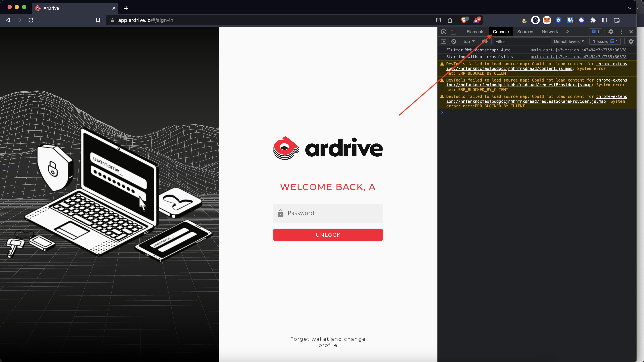The height and width of the screenshot is (362, 644).
Task: Open main.dart.js link for Flutter Web Bootstrap
Action: pyautogui.click(x=579, y=50)
